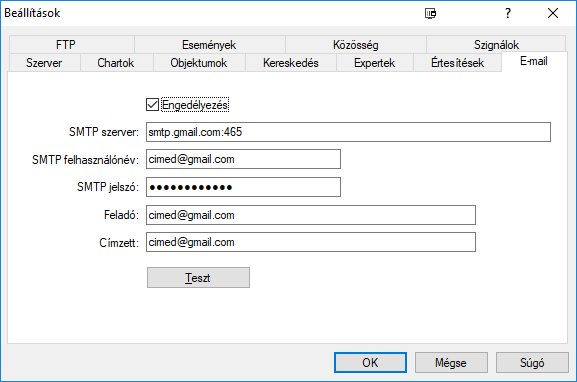This screenshot has width=577, height=382.
Task: Click the SMTP szerver input field
Action: pyautogui.click(x=348, y=132)
